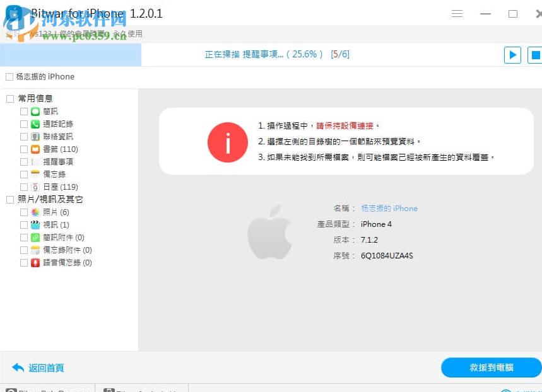542x392 pixels.
Task: Select the 通話記錄 call log icon
Action: (x=35, y=124)
